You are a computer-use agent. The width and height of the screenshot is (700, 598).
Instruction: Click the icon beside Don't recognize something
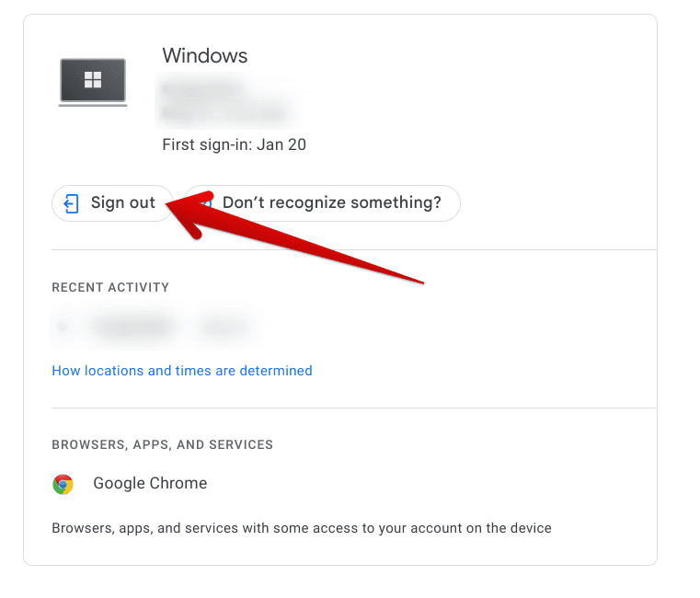click(206, 203)
